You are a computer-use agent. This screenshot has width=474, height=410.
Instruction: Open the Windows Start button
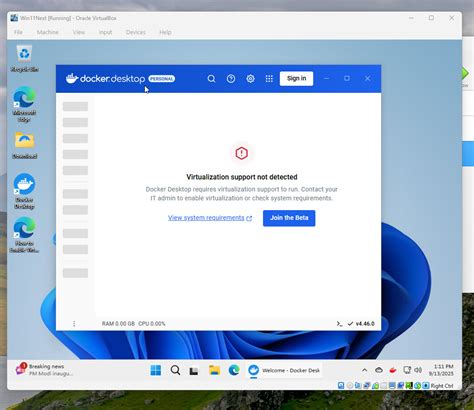click(x=156, y=370)
